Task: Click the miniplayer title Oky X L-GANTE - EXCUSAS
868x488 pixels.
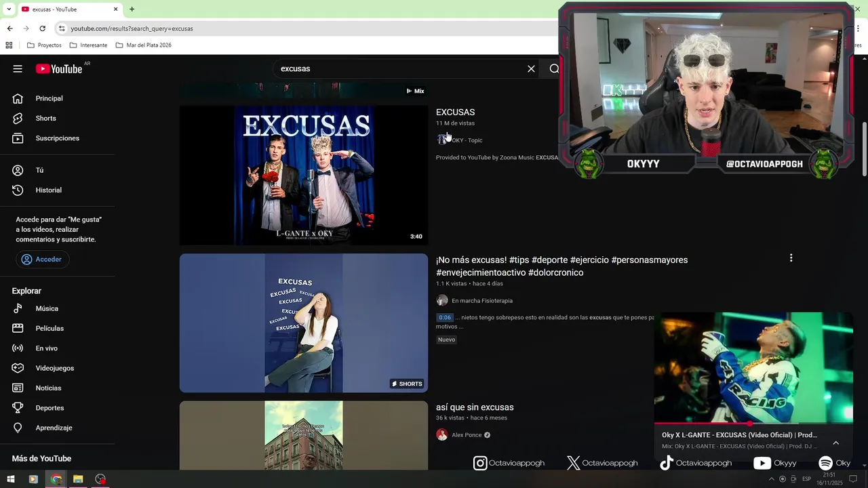Action: [739, 435]
